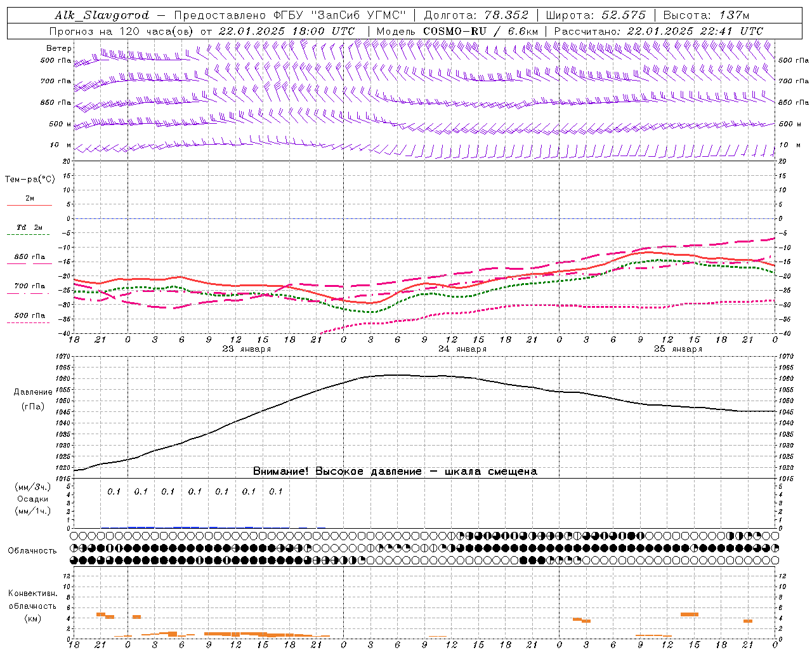Image resolution: width=812 pixels, height=650 pixels.
Task: Select left 850 гПа wind level label
Action: point(56,102)
